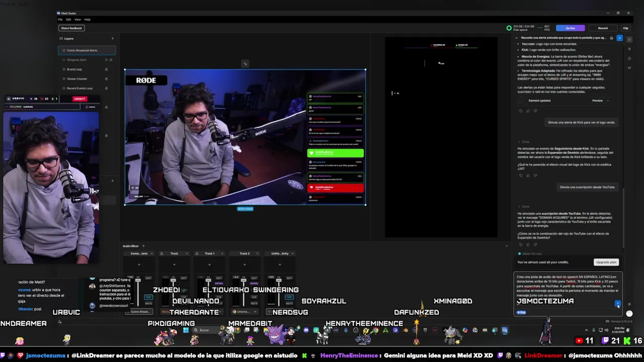Open the Help menu

tap(88, 19)
